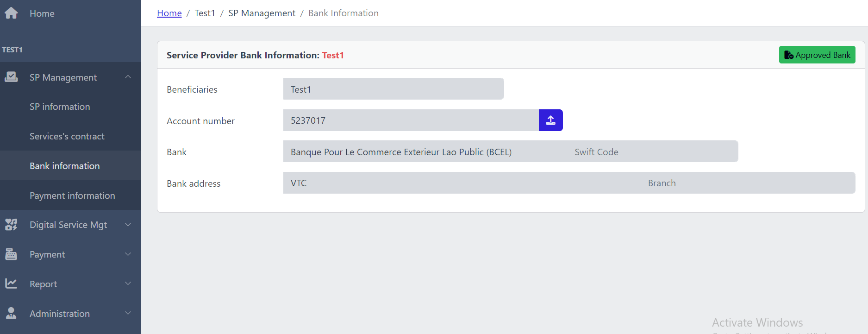Follow the Home breadcrumb link
This screenshot has width=868, height=334.
click(x=169, y=13)
